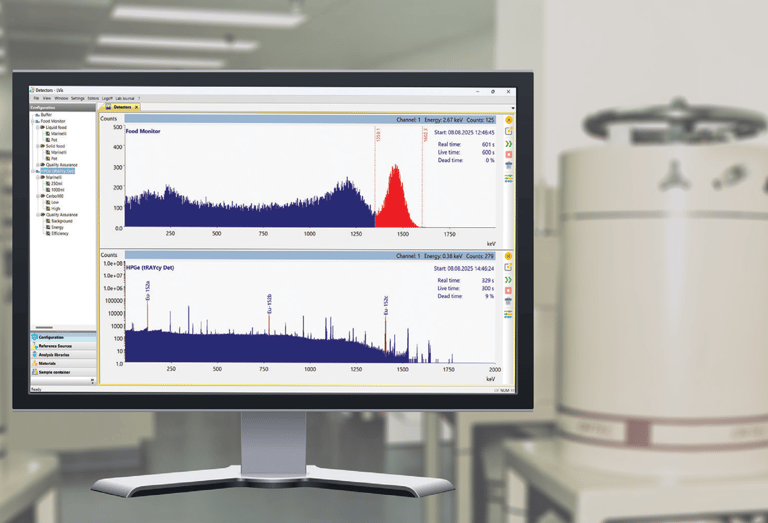Select the 1000ml Marinelli item
The width and height of the screenshot is (768, 523).
tap(58, 190)
